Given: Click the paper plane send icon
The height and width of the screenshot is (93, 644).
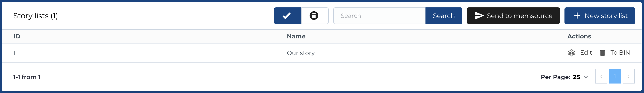Looking at the screenshot, I should [479, 16].
